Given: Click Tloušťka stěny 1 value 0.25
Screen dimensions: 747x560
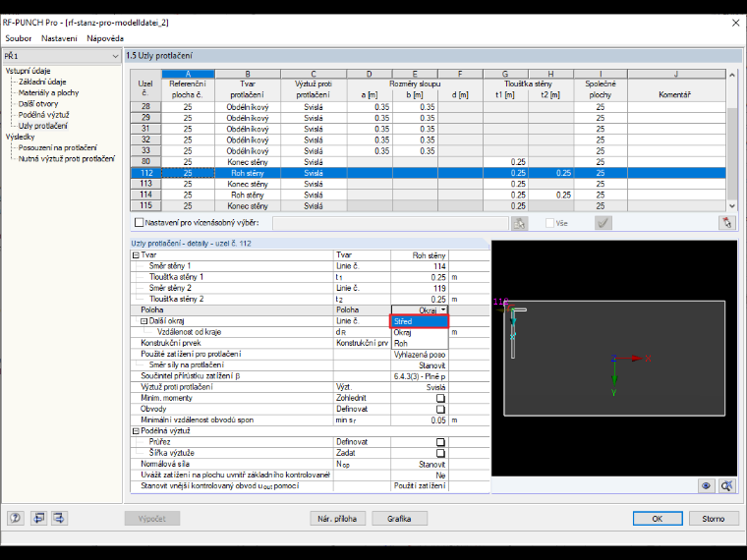Looking at the screenshot, I should tap(420, 277).
